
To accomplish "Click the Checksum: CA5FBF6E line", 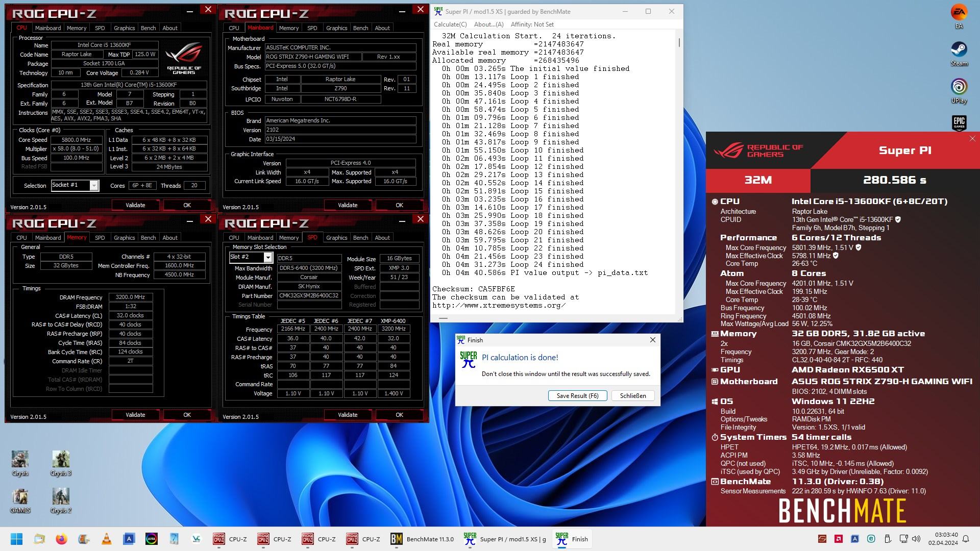I will pyautogui.click(x=473, y=289).
